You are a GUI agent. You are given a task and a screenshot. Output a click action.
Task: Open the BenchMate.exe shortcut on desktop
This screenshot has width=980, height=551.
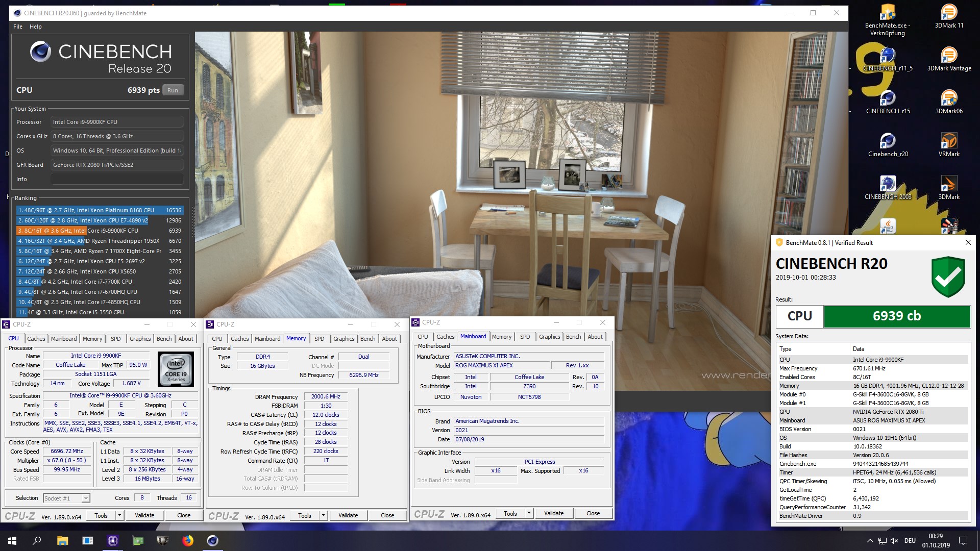tap(887, 20)
